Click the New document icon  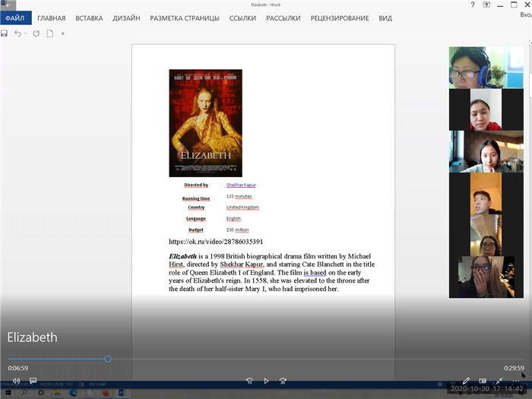(x=50, y=33)
